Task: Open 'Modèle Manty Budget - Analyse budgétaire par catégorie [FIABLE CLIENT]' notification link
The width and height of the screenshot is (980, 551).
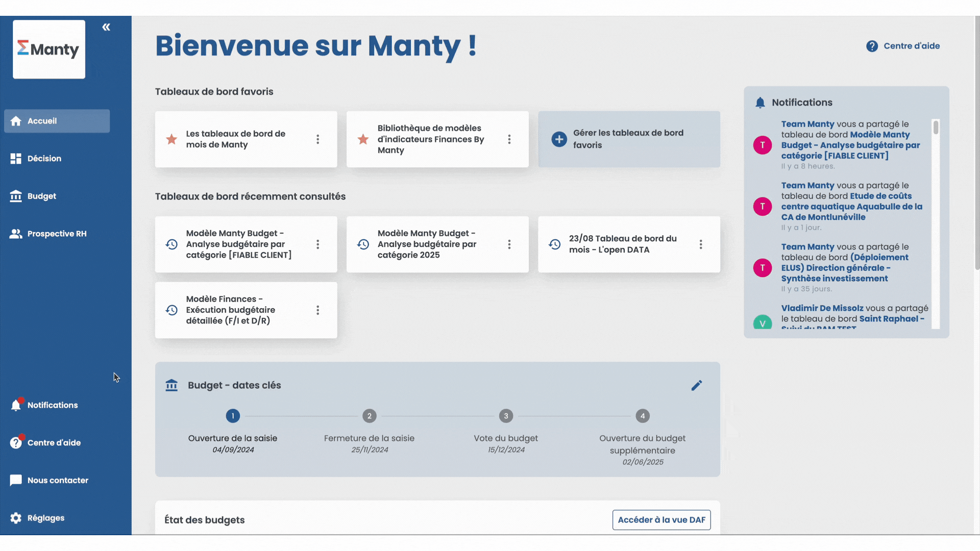Action: pyautogui.click(x=850, y=145)
